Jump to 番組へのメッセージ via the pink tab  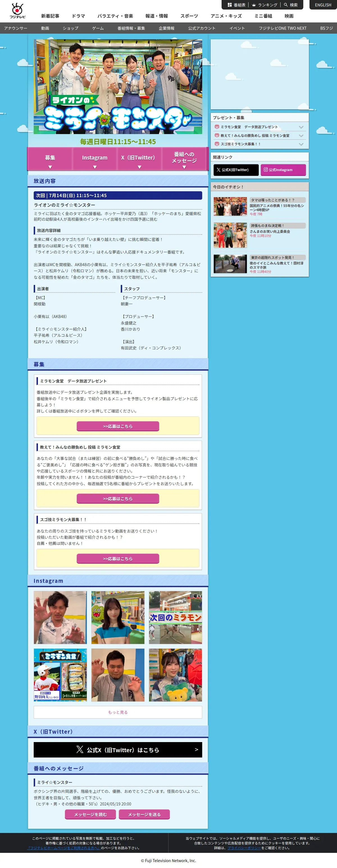click(184, 159)
